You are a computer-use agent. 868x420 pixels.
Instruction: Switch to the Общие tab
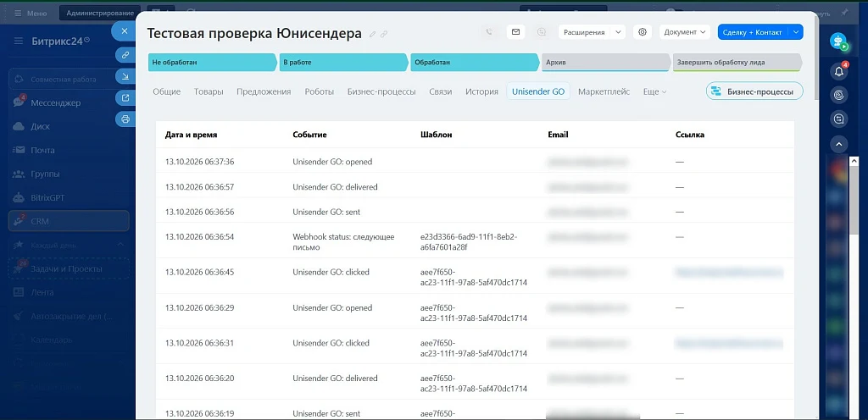click(x=167, y=91)
